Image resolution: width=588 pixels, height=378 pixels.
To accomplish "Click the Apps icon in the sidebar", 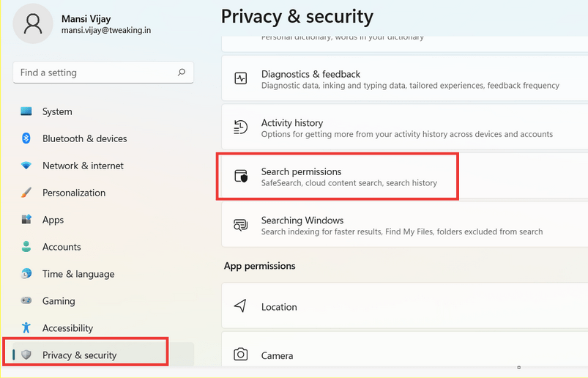I will [26, 219].
